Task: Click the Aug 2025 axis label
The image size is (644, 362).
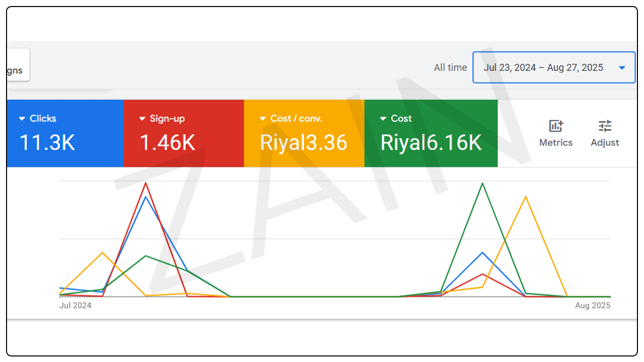Action: [x=593, y=305]
